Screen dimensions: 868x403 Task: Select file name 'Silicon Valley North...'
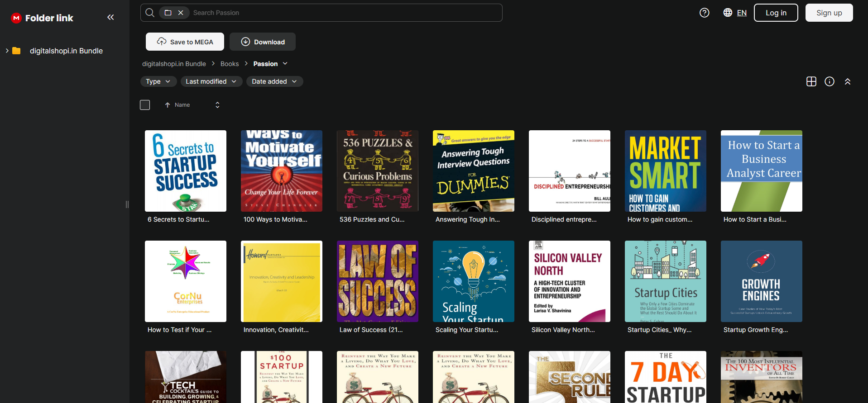(563, 330)
